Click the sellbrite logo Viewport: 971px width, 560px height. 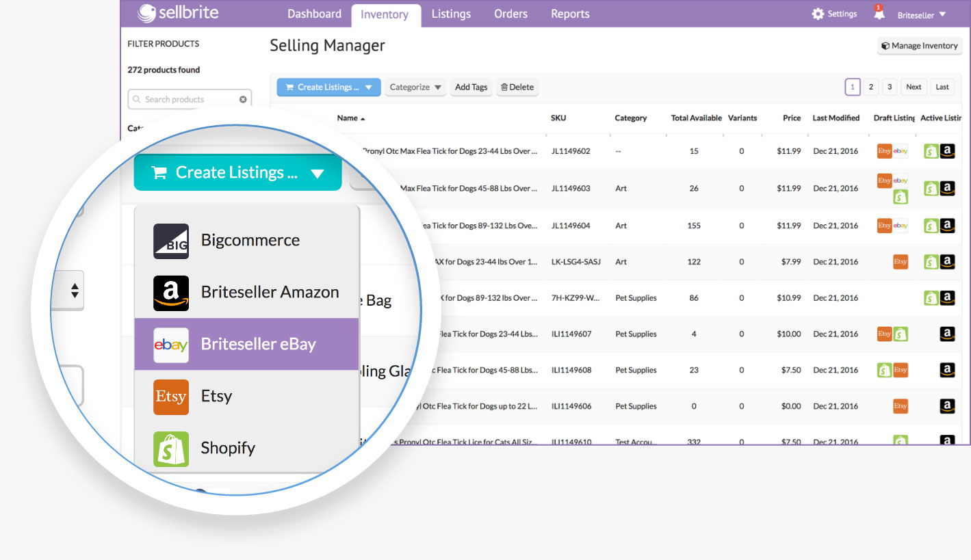point(178,13)
